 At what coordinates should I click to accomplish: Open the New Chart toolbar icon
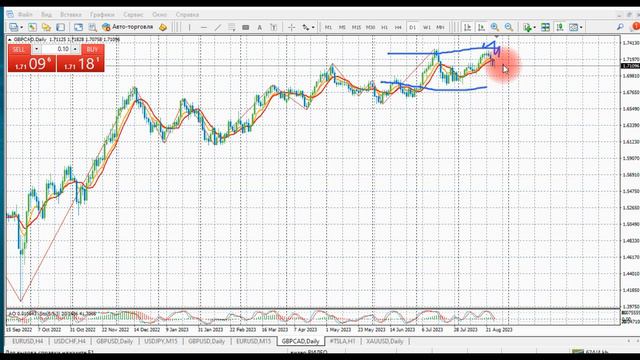pos(13,27)
